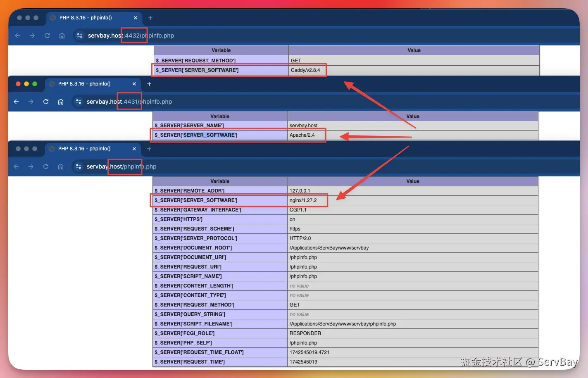Click home icon in bottom nginx browser window
Image resolution: width=588 pixels, height=378 pixels.
click(61, 166)
